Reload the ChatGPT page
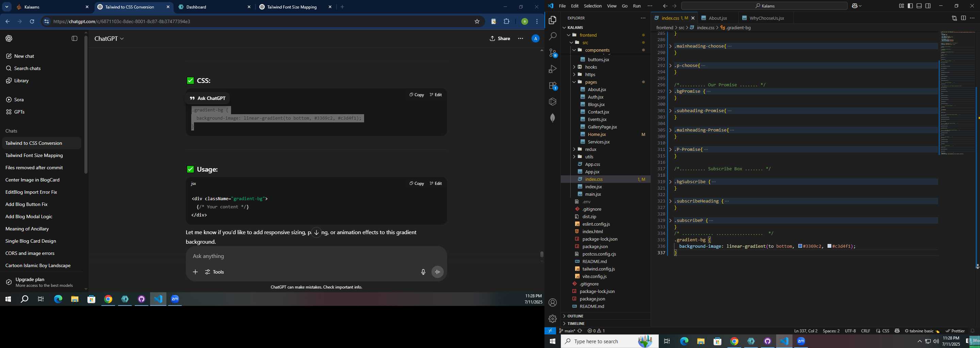The width and height of the screenshot is (980, 348). click(32, 22)
